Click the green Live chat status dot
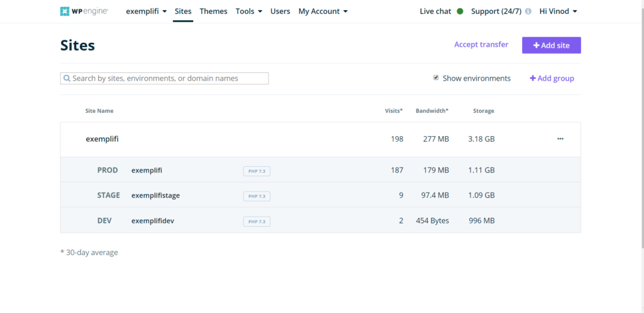 (x=460, y=11)
